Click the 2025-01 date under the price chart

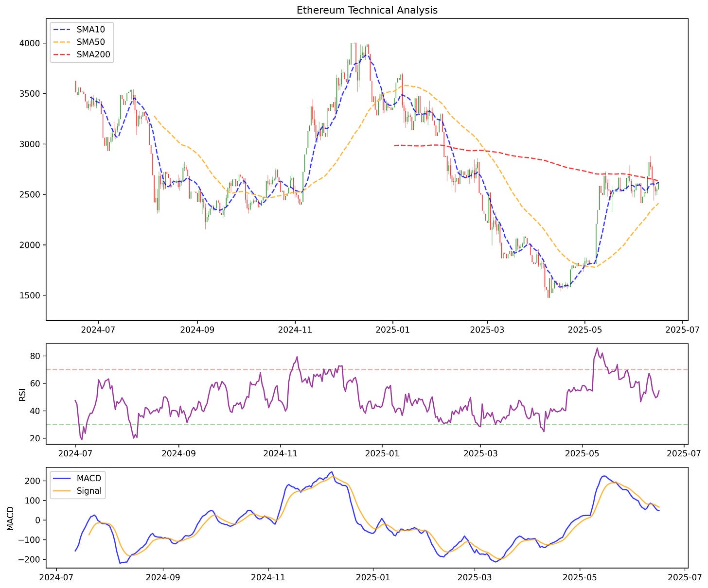pos(393,330)
